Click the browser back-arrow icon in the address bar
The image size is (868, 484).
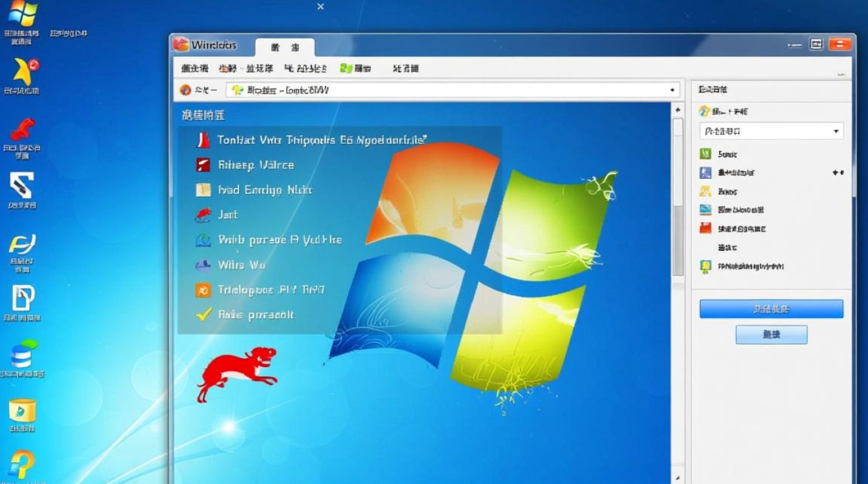(x=184, y=90)
